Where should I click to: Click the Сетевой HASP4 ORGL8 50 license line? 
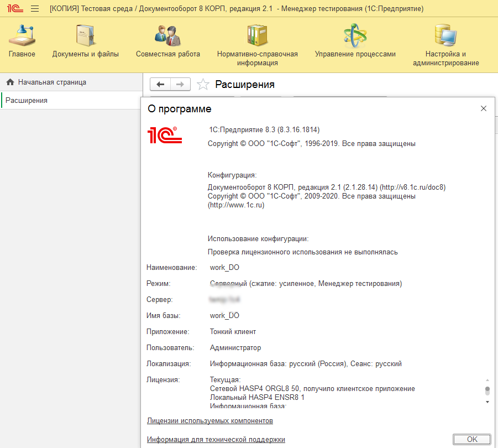coord(312,389)
